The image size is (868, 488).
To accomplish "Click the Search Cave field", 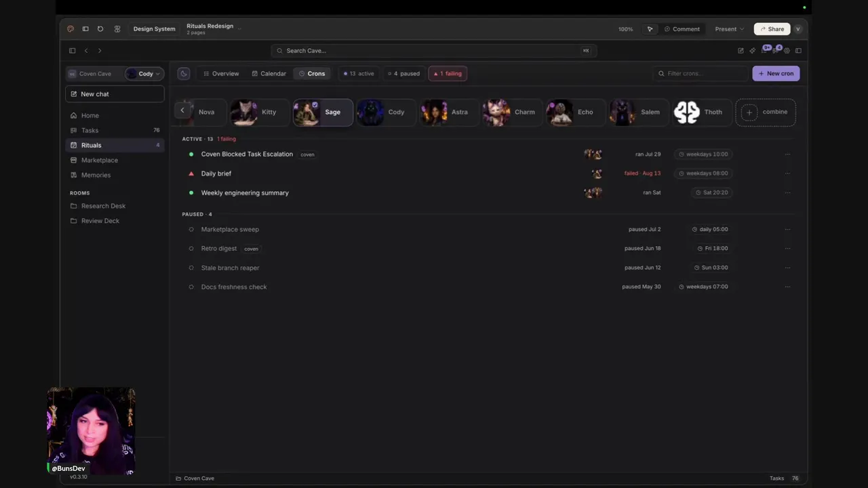I will 434,51.
